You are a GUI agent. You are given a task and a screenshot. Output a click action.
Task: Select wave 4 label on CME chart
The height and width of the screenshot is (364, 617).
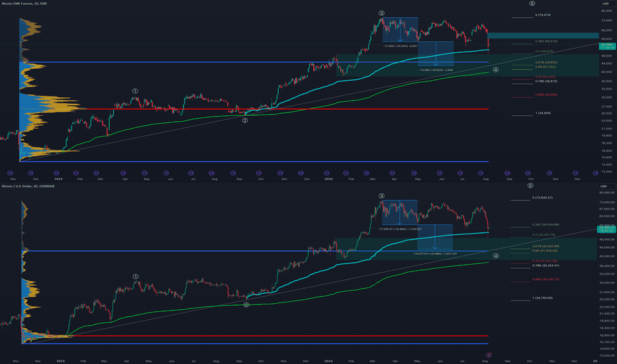pos(496,69)
